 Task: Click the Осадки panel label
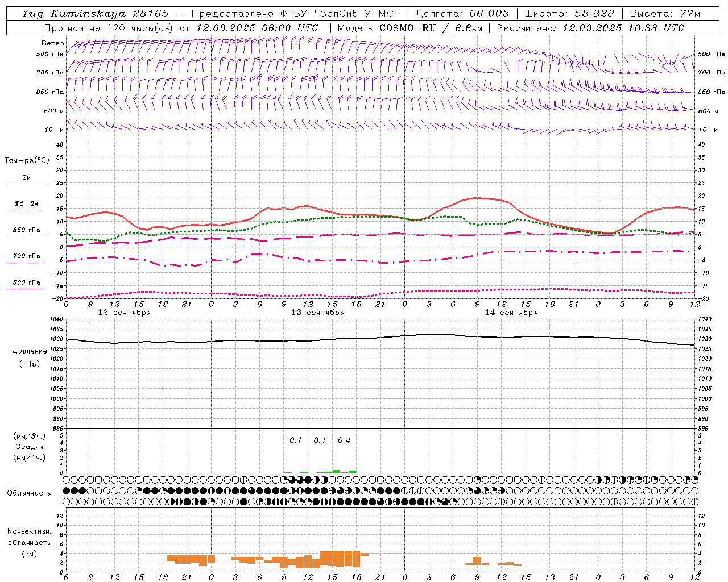pyautogui.click(x=29, y=447)
